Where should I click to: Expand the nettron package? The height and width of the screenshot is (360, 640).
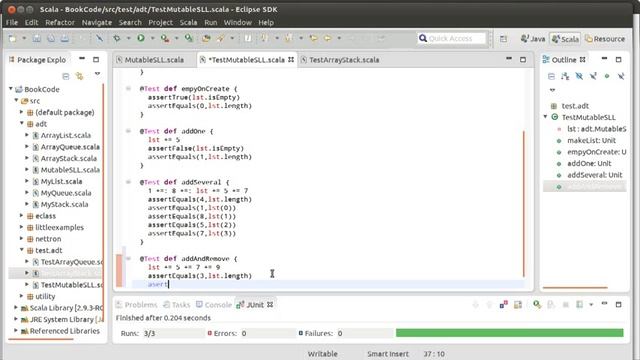(x=22, y=238)
